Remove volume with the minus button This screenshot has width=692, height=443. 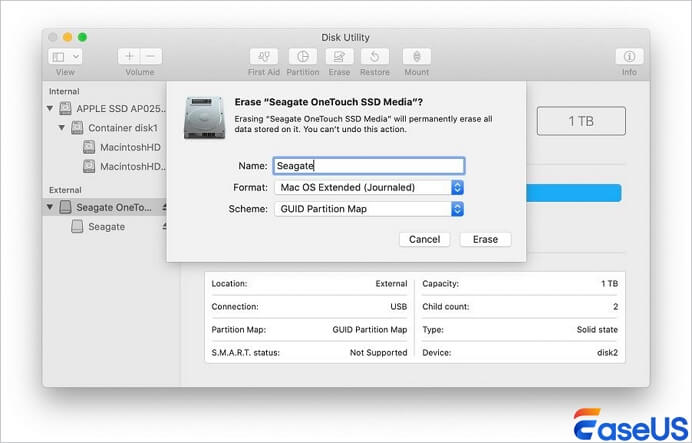[x=151, y=56]
